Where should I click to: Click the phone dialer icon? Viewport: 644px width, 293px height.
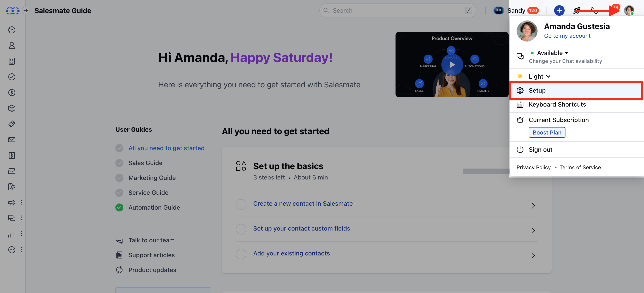click(594, 10)
